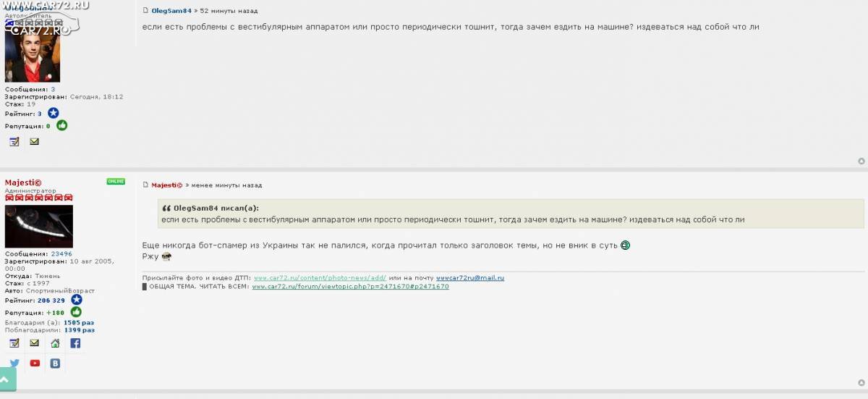Click Majesti©'s red car rank icons
The width and height of the screenshot is (868, 399).
(x=39, y=198)
